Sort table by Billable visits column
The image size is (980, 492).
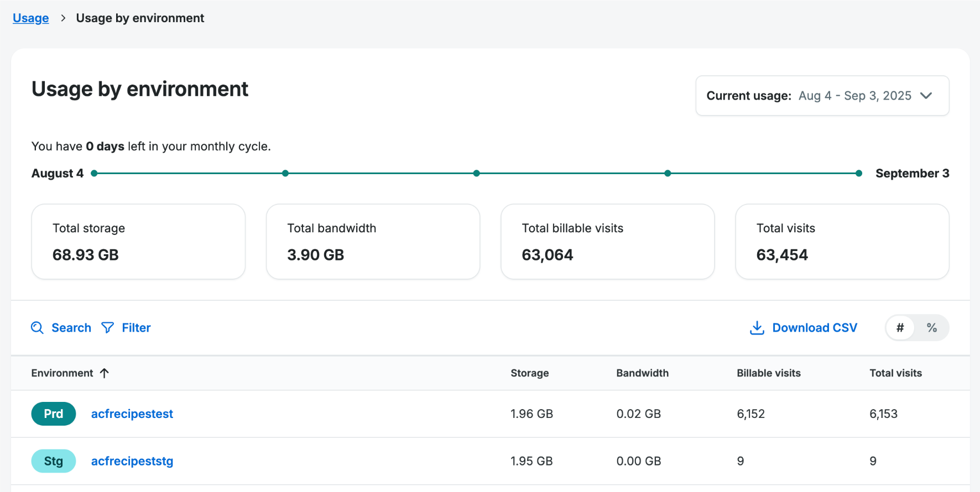768,373
